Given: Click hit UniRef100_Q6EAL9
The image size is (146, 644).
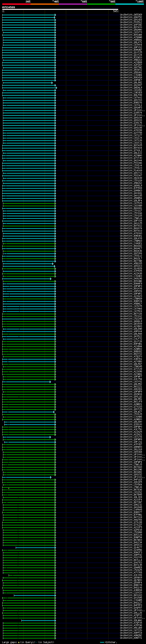Looking at the screenshot, I should [131, 87].
